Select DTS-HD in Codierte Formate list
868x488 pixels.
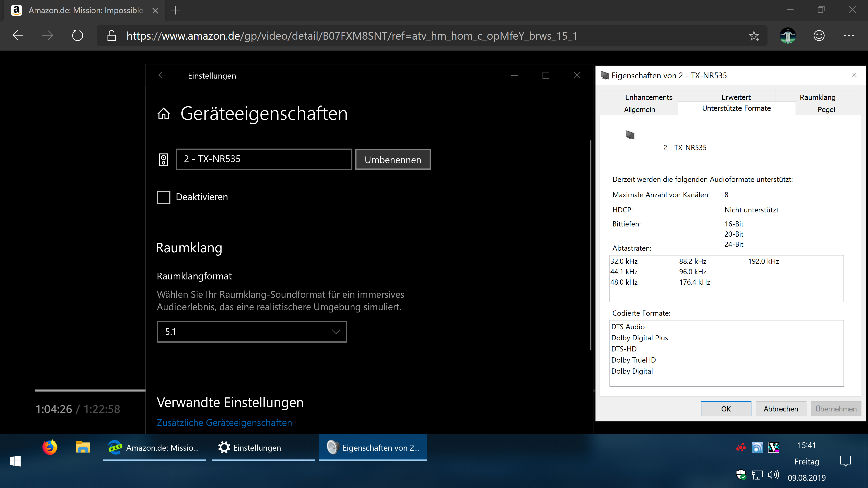click(x=624, y=349)
